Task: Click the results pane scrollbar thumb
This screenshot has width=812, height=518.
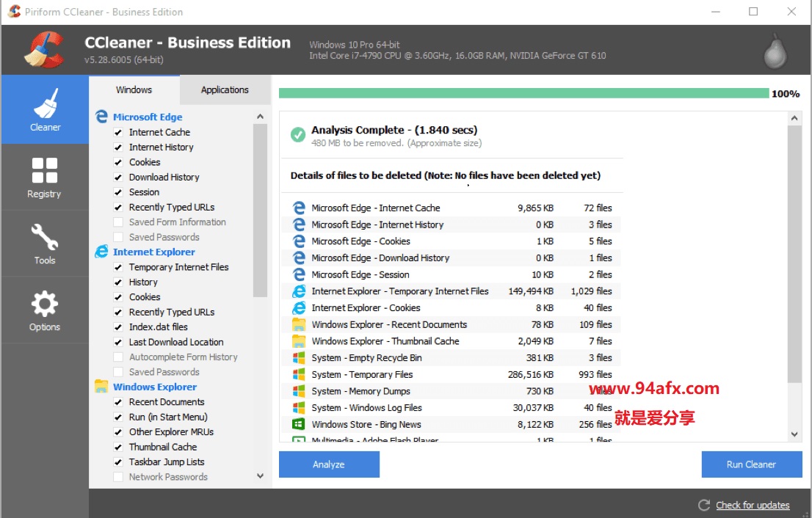Action: (794, 254)
